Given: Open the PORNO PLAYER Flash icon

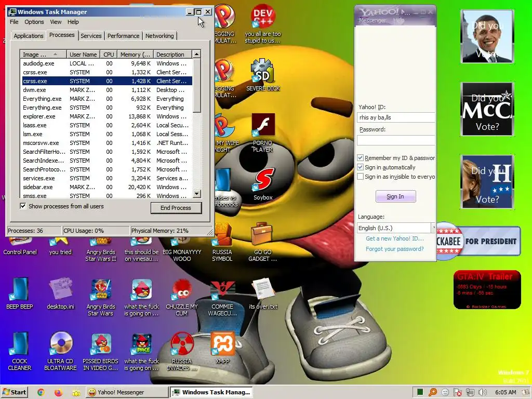Looking at the screenshot, I should coord(262,132).
